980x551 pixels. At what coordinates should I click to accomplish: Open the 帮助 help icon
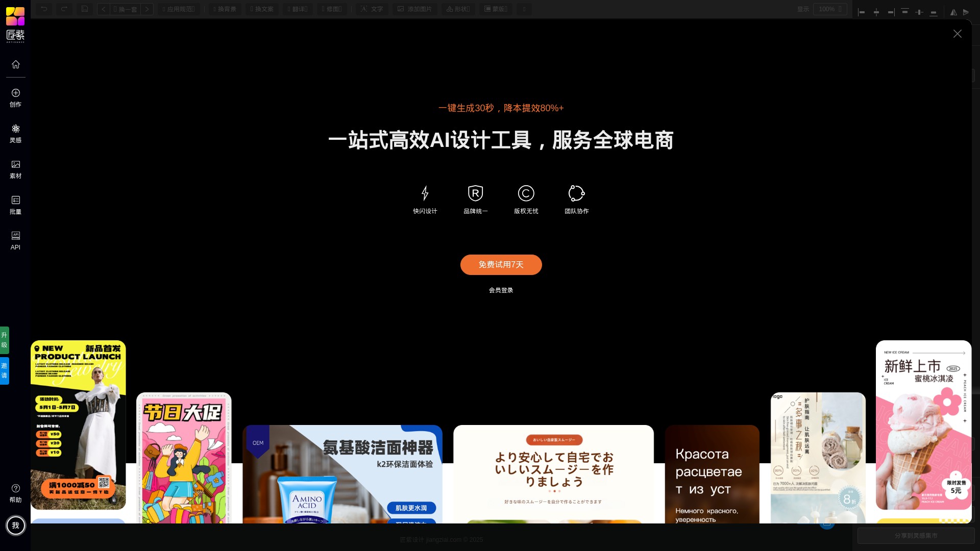tap(15, 493)
